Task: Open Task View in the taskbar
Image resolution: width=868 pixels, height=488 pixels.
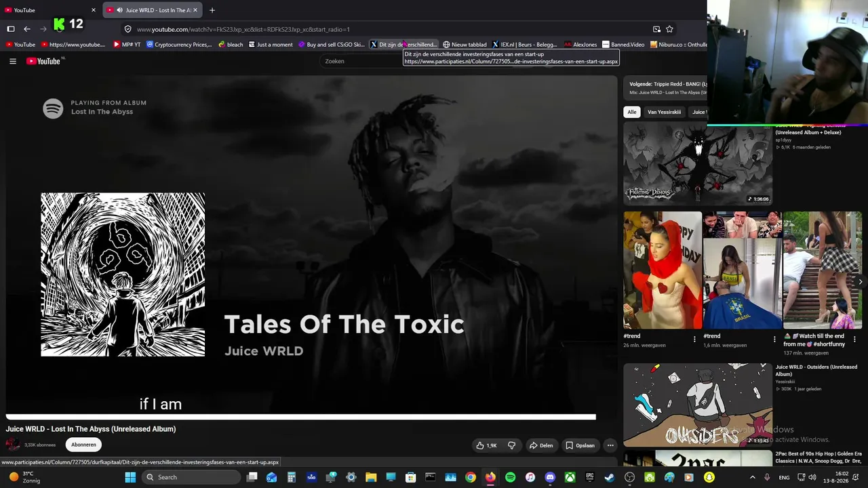Action: [252, 477]
